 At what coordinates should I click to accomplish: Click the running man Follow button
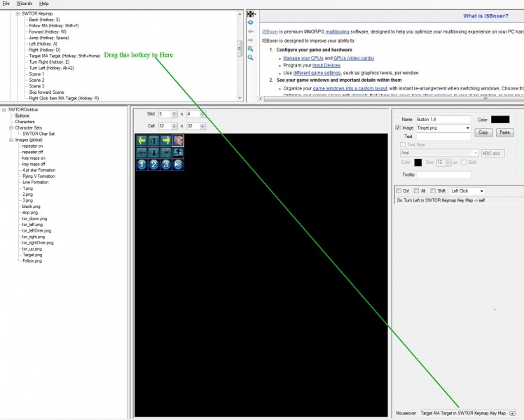click(178, 152)
